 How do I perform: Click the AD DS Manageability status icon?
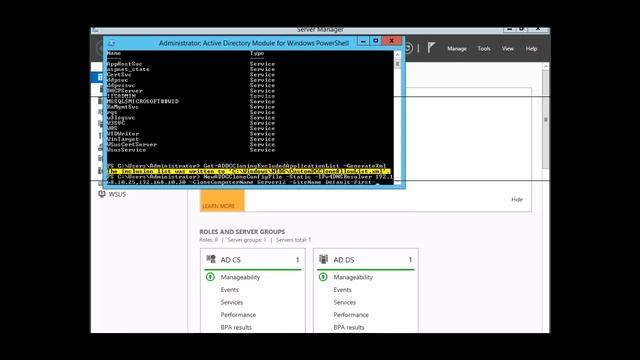[323, 277]
